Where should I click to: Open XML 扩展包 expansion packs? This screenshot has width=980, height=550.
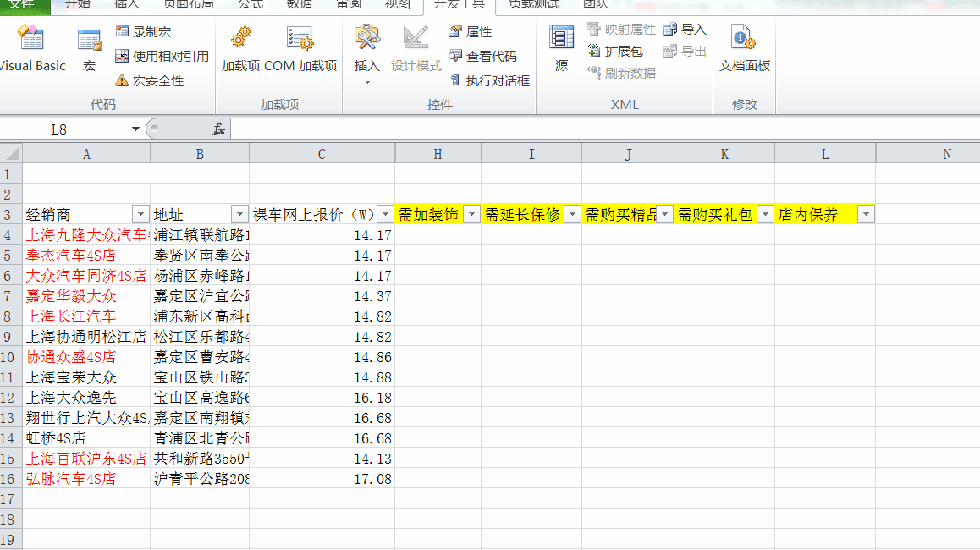click(x=615, y=52)
